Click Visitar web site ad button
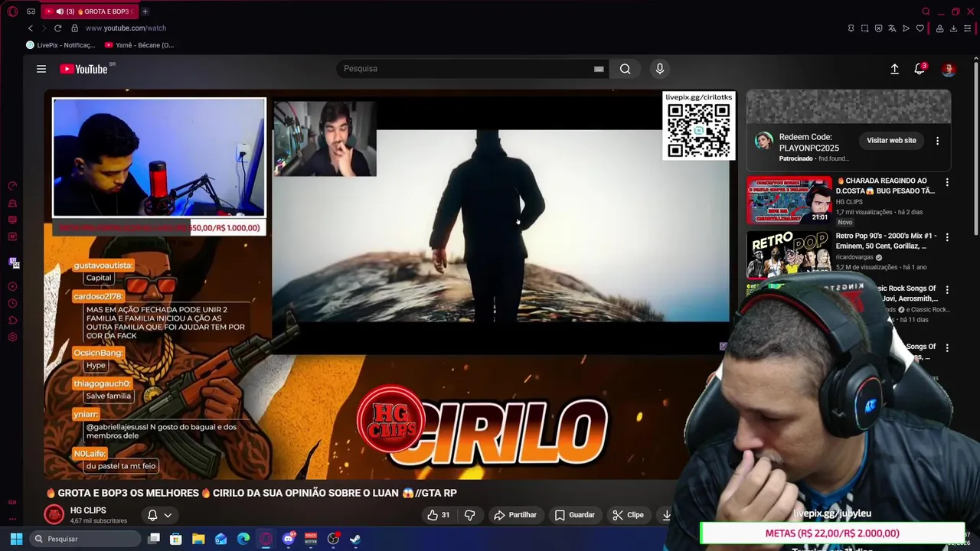980x551 pixels. [x=891, y=141]
